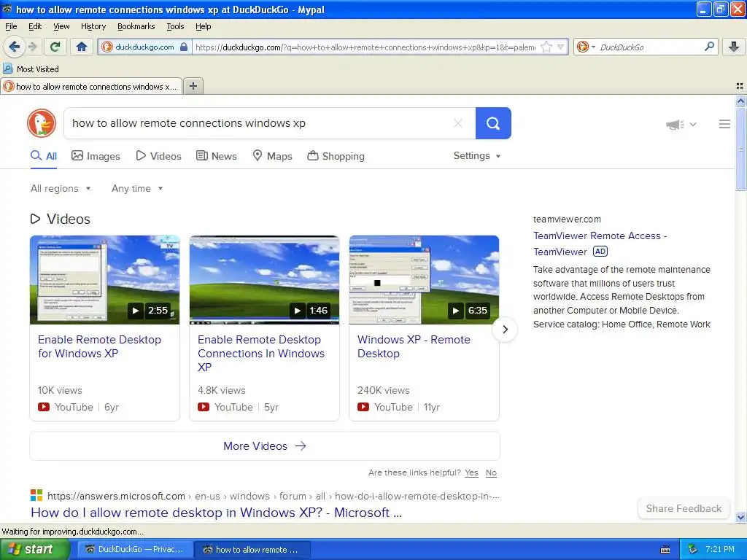Viewport: 747px width, 560px height.
Task: Open the megaphone announcements dropdown
Action: [x=681, y=124]
